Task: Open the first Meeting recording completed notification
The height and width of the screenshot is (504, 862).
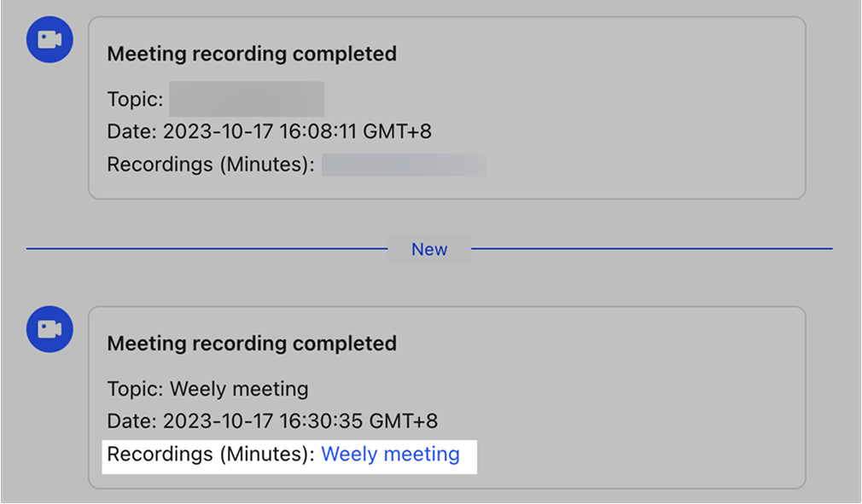Action: click(x=448, y=106)
